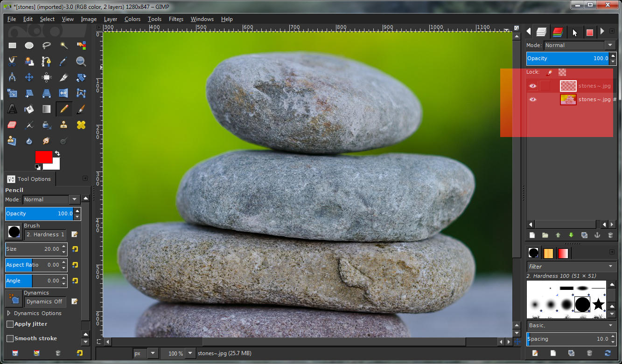622x364 pixels.
Task: Open the Basic brush tag dropdown
Action: coord(572,325)
